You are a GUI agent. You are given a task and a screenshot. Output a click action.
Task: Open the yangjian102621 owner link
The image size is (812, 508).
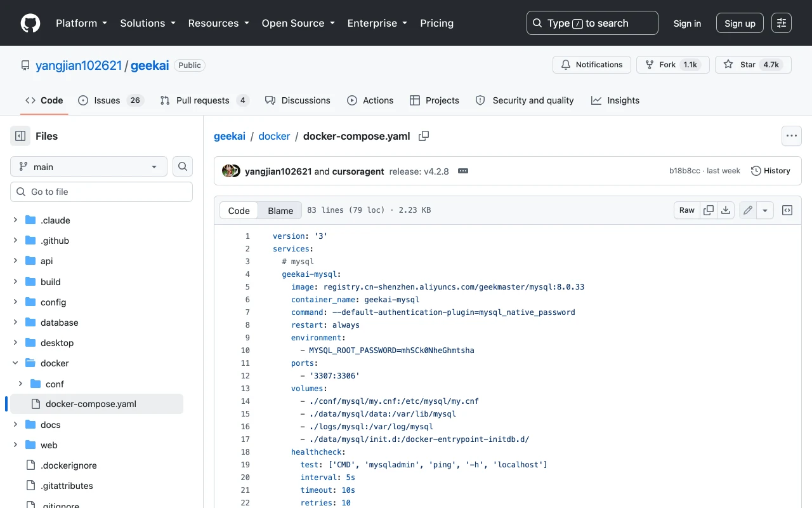79,65
